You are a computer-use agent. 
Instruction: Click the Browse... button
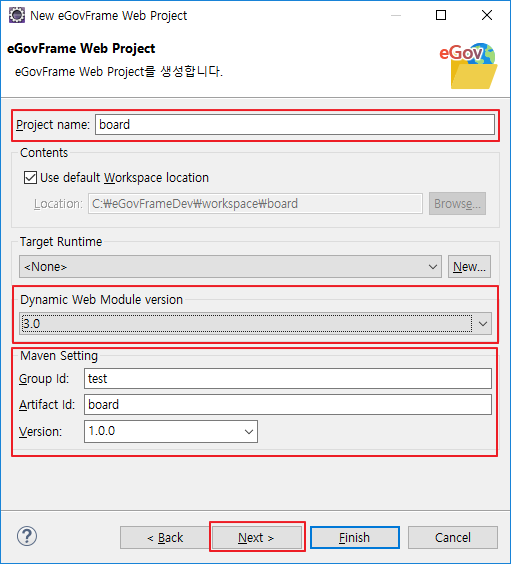[x=457, y=204]
